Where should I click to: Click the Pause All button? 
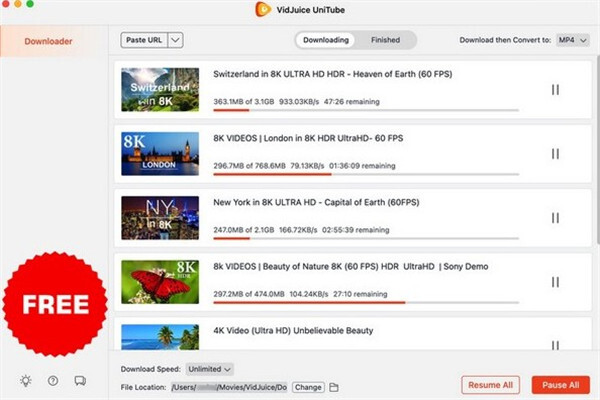point(561,385)
